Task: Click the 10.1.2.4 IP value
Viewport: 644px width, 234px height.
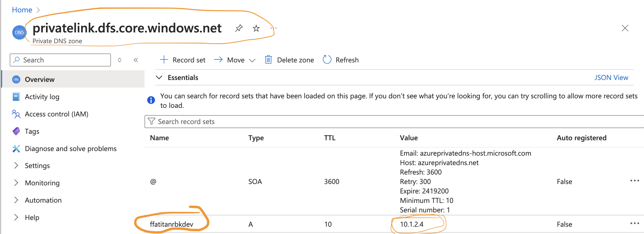Action: [x=412, y=224]
